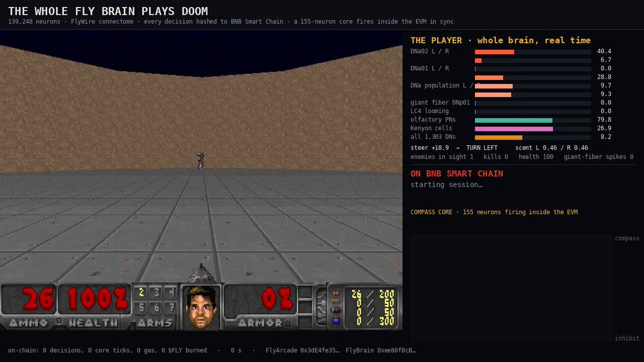Click the Doomguy face portrait in the status bar
644x362 pixels.
201,307
